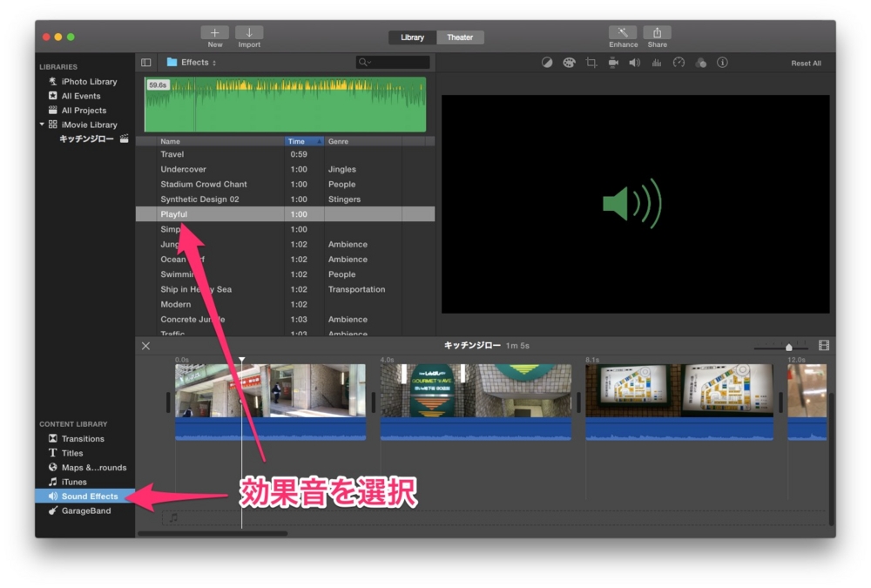Collapse the iMovie Library disclosure triangle
Viewport: 871px width, 588px height.
pos(42,125)
